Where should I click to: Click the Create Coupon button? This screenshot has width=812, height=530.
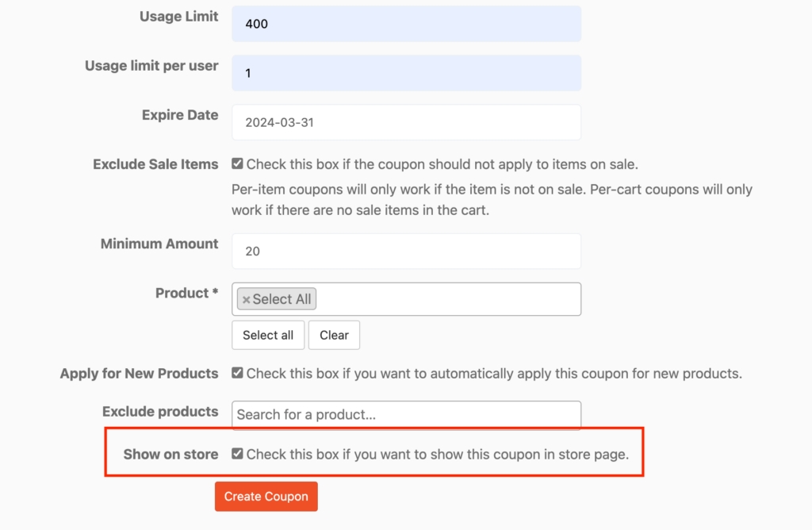click(266, 497)
